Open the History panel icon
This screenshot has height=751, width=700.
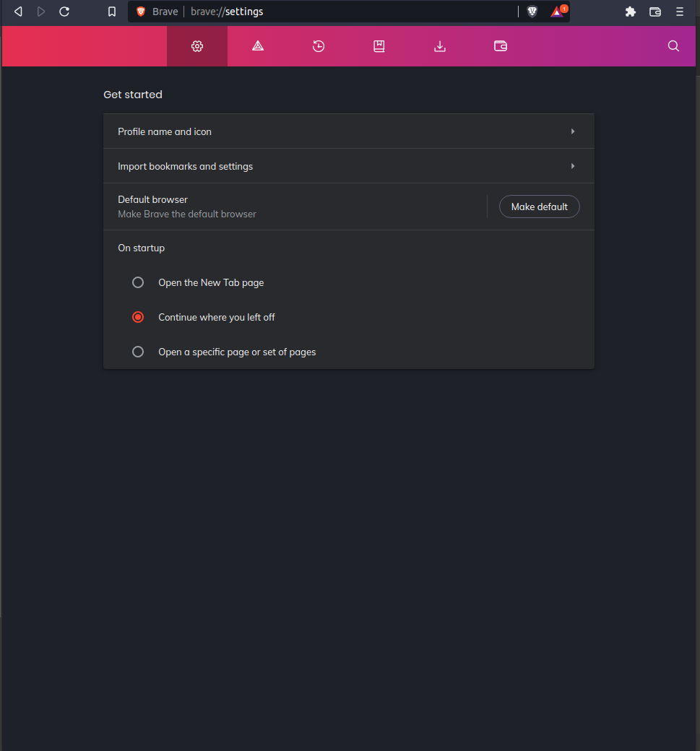[319, 45]
